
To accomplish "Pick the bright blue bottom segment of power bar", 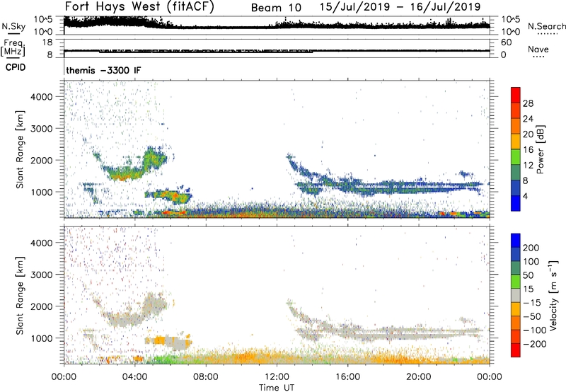I will (x=516, y=203).
